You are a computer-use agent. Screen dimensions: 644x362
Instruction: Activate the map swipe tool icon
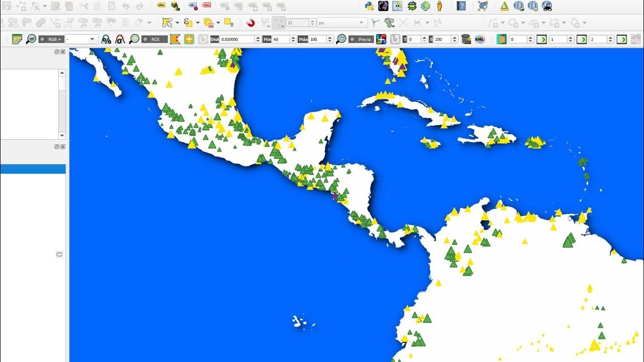(397, 6)
